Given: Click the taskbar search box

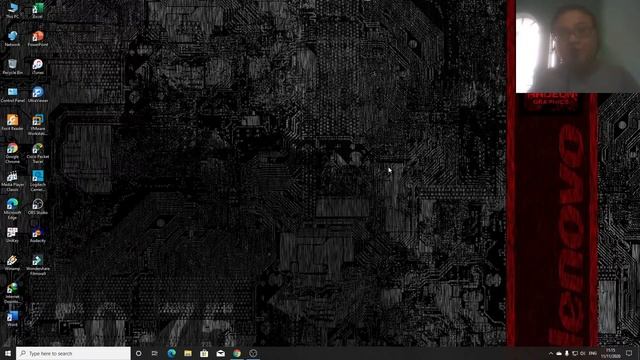Looking at the screenshot, I should [73, 353].
